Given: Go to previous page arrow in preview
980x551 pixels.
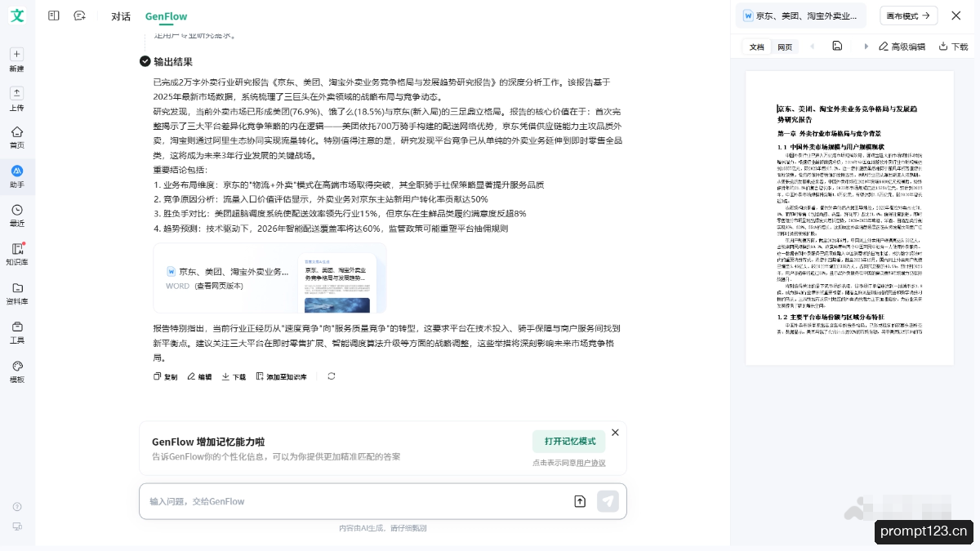Looking at the screenshot, I should pos(812,46).
